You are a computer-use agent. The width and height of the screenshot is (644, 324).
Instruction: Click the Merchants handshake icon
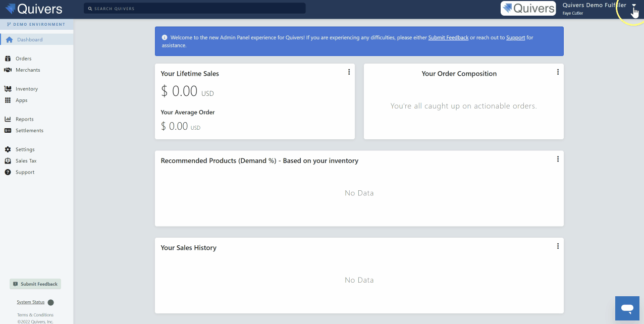point(8,70)
